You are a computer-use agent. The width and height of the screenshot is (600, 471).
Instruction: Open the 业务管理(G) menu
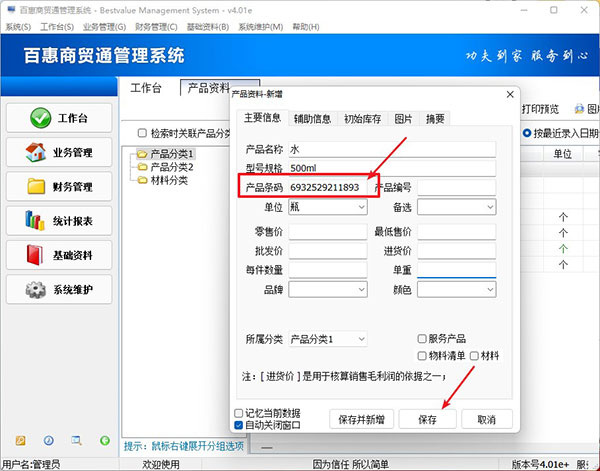[104, 27]
